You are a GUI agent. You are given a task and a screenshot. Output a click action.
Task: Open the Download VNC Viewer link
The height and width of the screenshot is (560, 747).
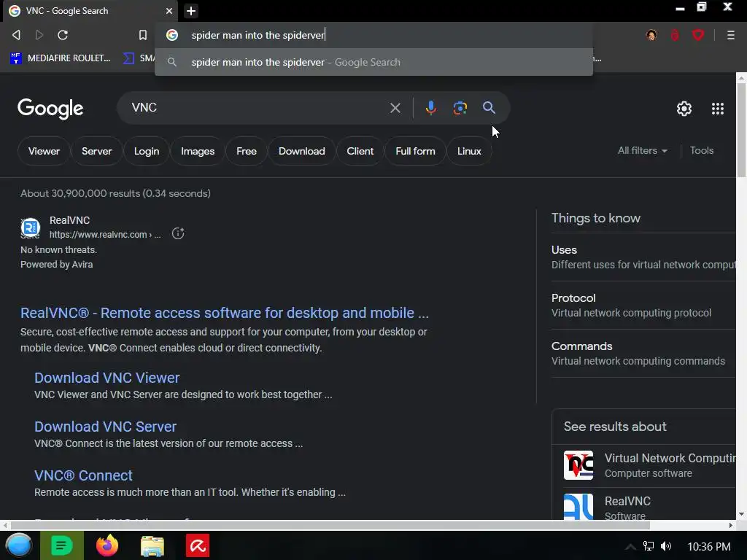coord(107,378)
